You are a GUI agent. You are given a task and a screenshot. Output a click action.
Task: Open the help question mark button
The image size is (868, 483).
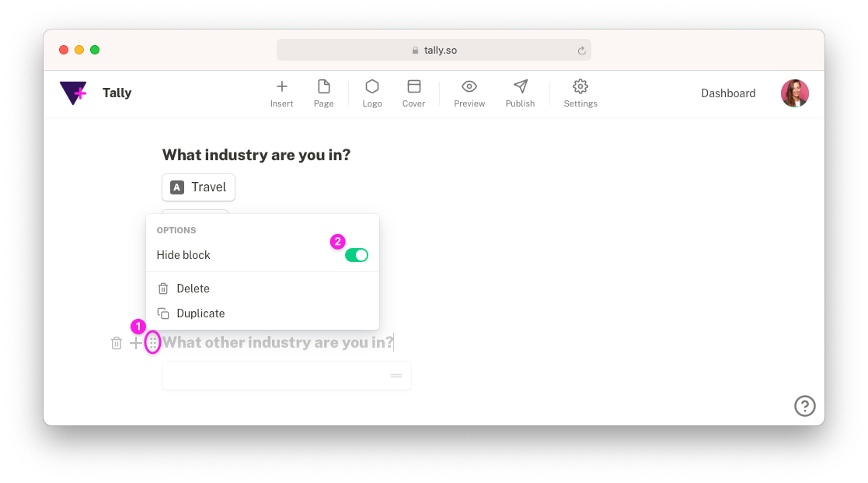coord(805,406)
